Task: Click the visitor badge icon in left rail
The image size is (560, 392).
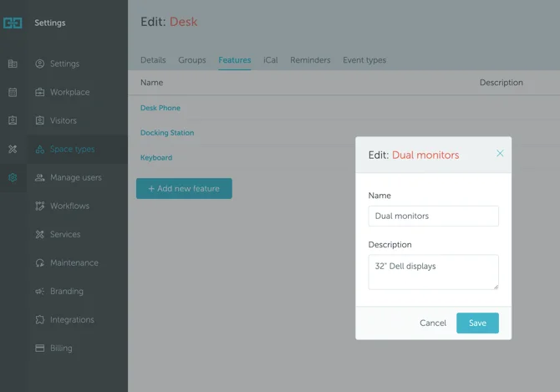Action: coord(13,120)
